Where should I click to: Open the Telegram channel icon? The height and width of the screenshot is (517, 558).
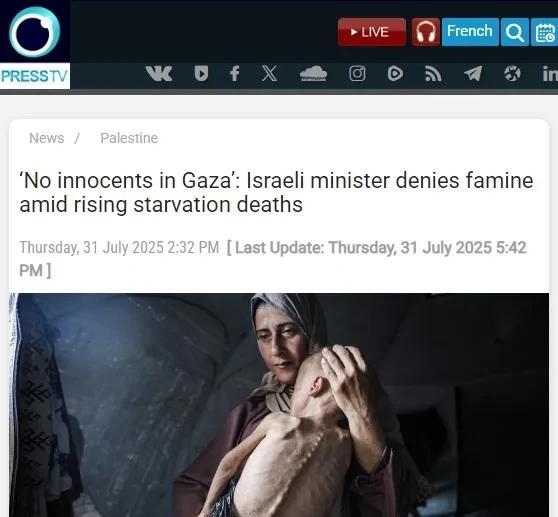click(473, 74)
